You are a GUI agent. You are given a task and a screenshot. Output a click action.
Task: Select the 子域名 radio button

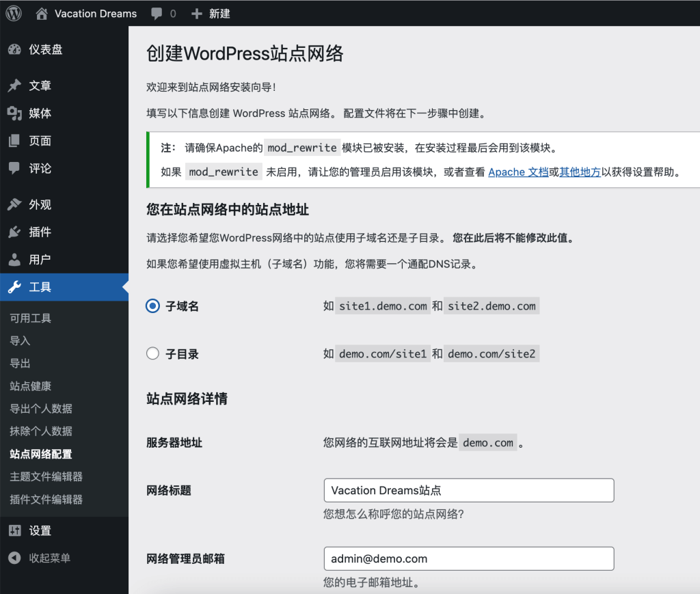click(x=152, y=306)
